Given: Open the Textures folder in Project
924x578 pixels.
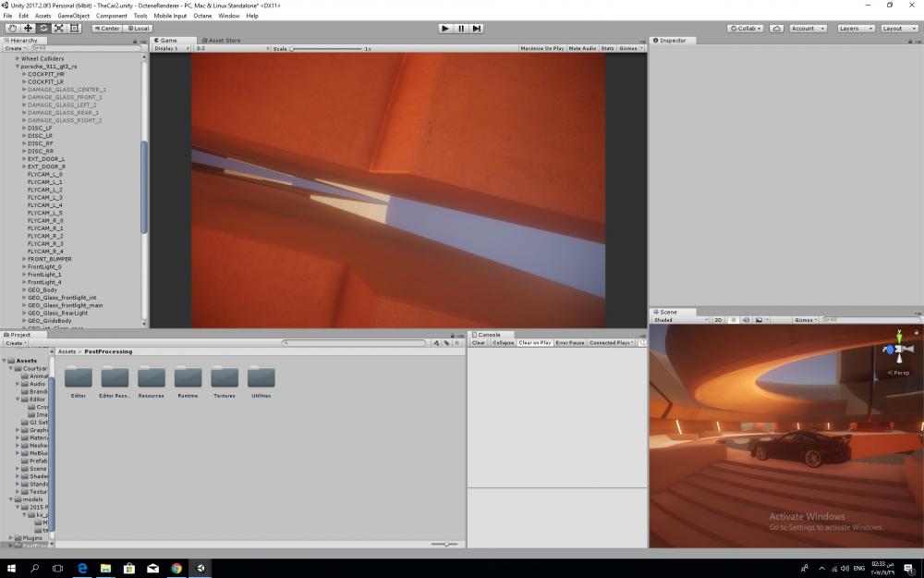Looking at the screenshot, I should pyautogui.click(x=225, y=378).
